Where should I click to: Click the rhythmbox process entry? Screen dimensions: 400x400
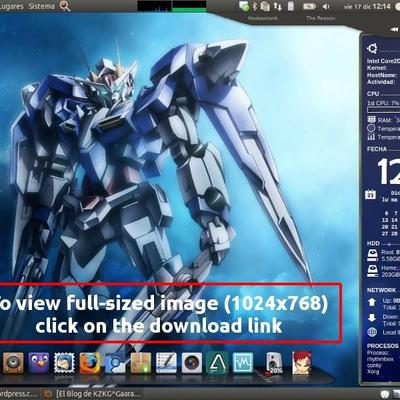(x=380, y=359)
